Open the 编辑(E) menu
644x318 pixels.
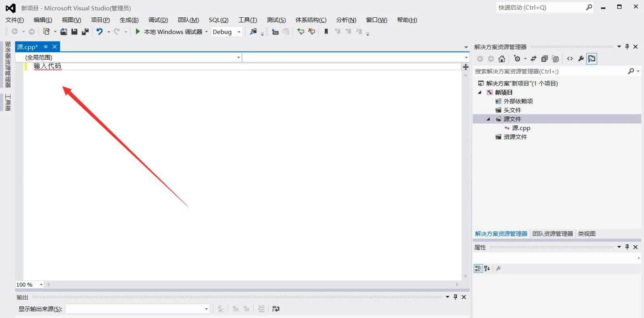(43, 20)
